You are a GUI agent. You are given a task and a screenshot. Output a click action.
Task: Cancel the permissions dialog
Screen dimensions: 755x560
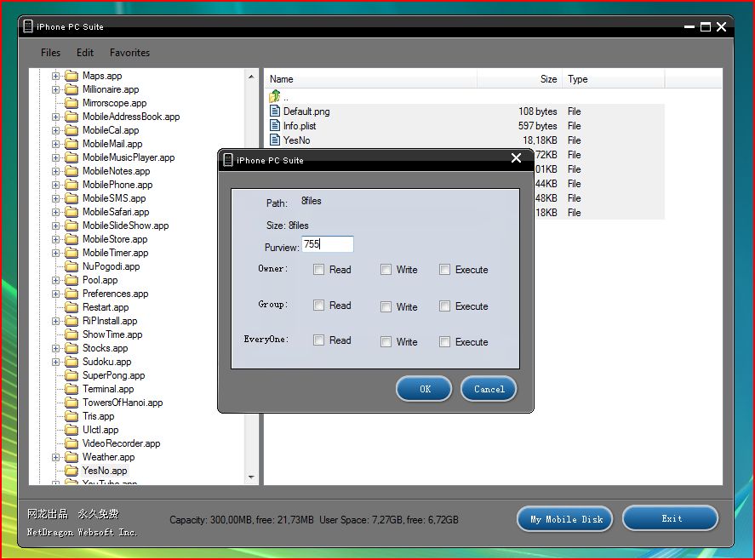[x=489, y=389]
